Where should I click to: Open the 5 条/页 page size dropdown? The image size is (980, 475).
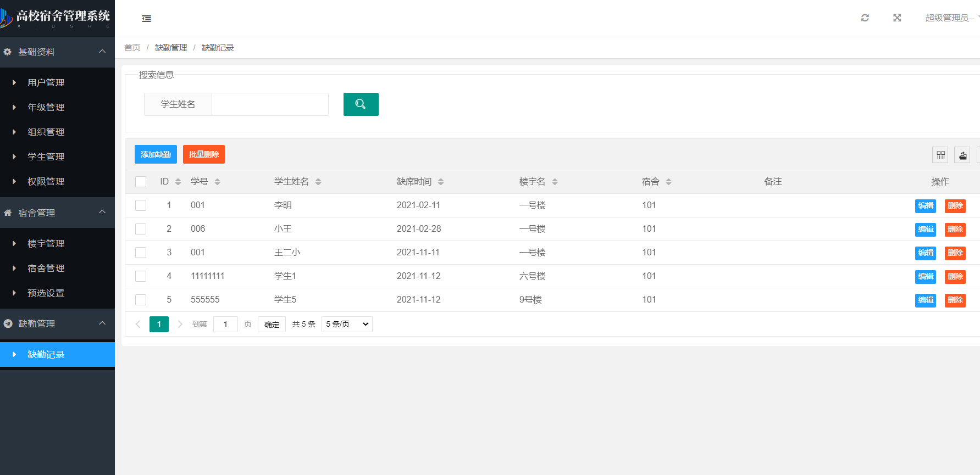tap(347, 325)
